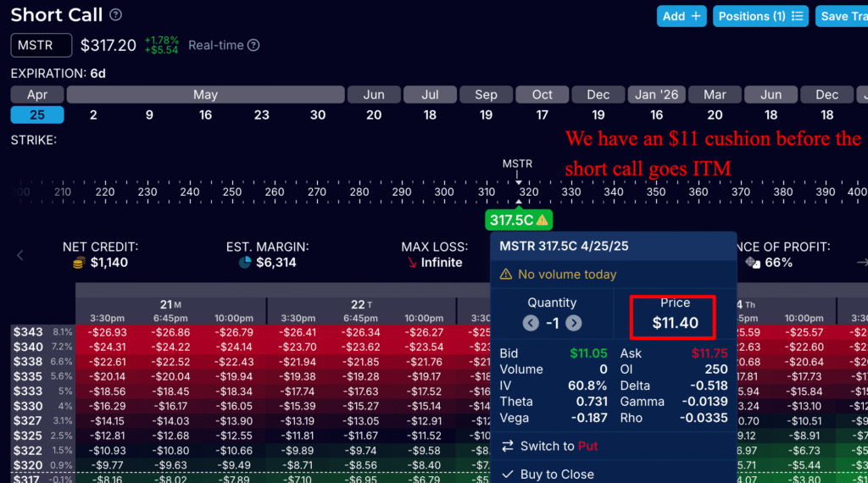Select the May month header

pyautogui.click(x=205, y=95)
